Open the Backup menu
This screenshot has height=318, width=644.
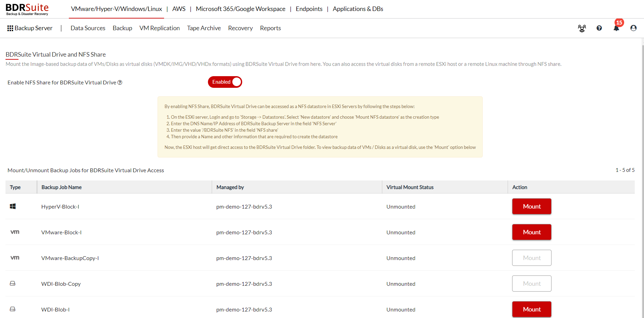[x=122, y=28]
